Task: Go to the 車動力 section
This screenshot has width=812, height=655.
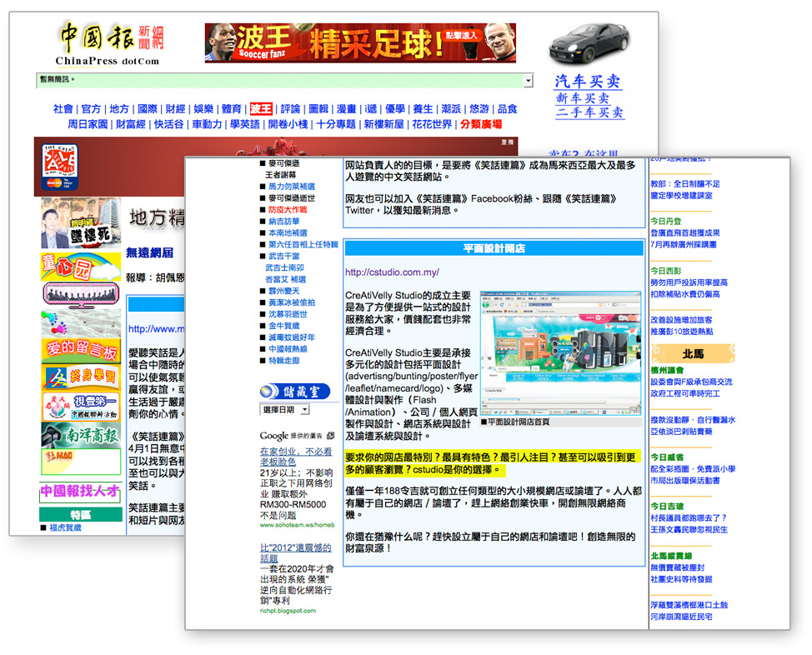Action: [x=207, y=124]
